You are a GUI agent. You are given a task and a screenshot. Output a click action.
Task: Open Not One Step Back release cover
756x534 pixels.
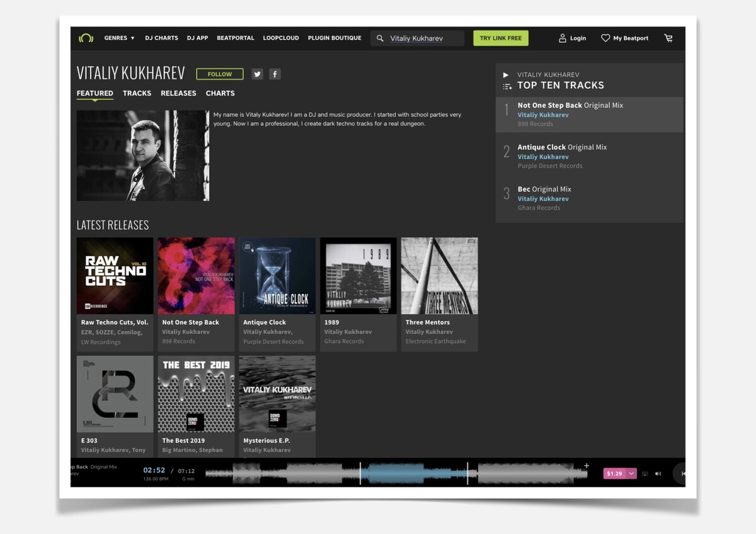pyautogui.click(x=196, y=276)
